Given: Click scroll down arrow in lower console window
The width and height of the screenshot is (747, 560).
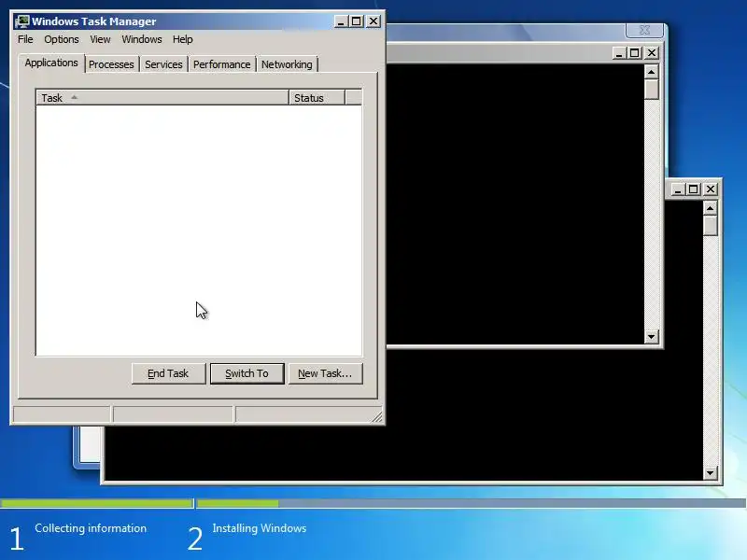Looking at the screenshot, I should point(710,472).
